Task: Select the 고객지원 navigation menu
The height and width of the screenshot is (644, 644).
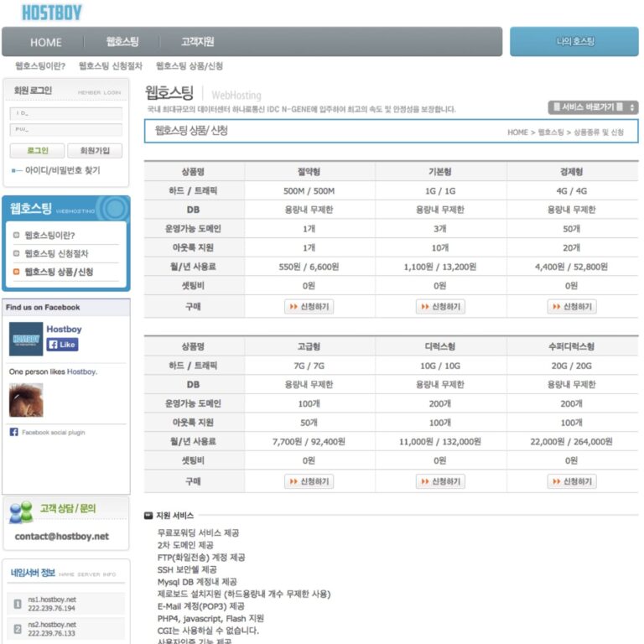Action: (x=197, y=42)
